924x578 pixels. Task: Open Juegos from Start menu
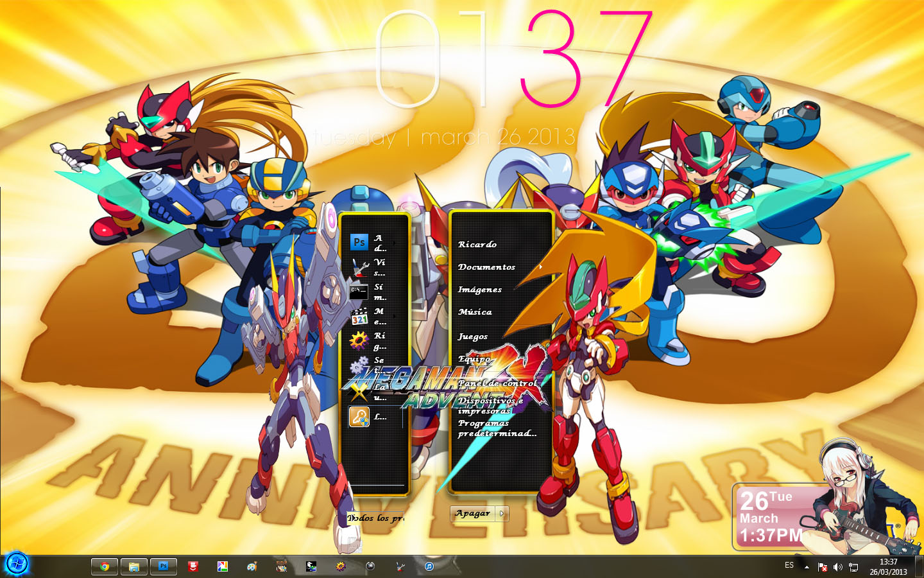coord(473,336)
